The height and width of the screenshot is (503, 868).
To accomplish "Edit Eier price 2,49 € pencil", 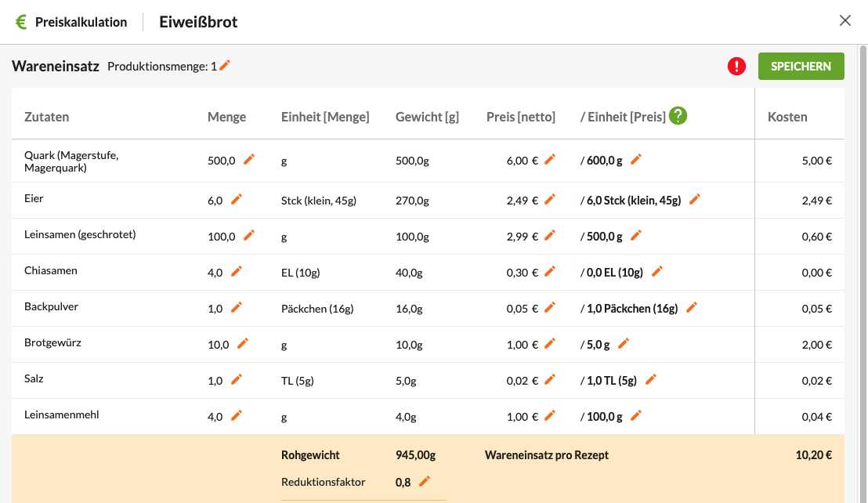I will [x=550, y=199].
